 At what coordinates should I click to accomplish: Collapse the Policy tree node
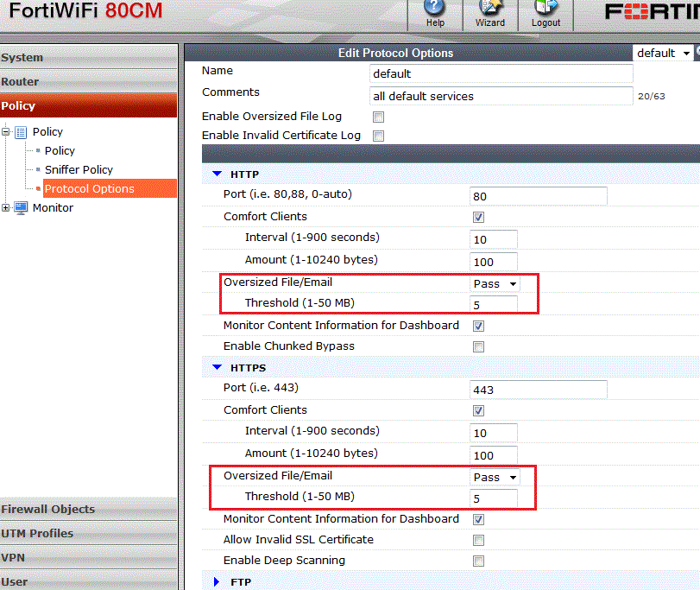pyautogui.click(x=6, y=132)
